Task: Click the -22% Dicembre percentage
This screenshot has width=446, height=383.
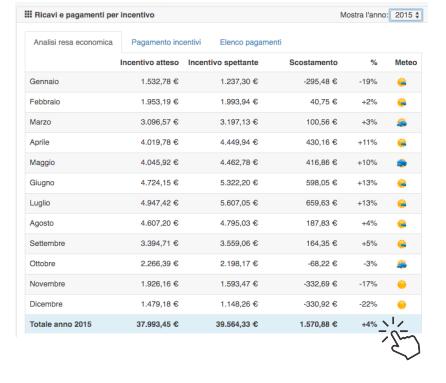Action: coord(368,304)
